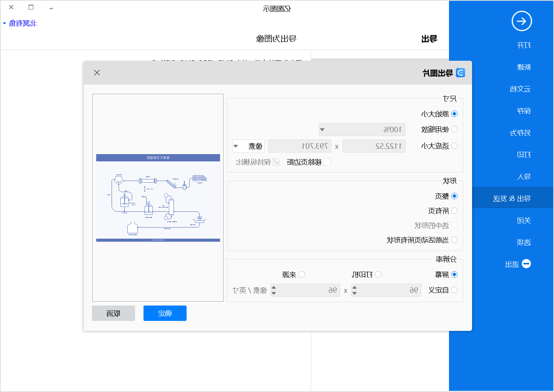The image size is (554, 392).
Task: Click the circled back arrow icon in sidebar
Action: (522, 21)
